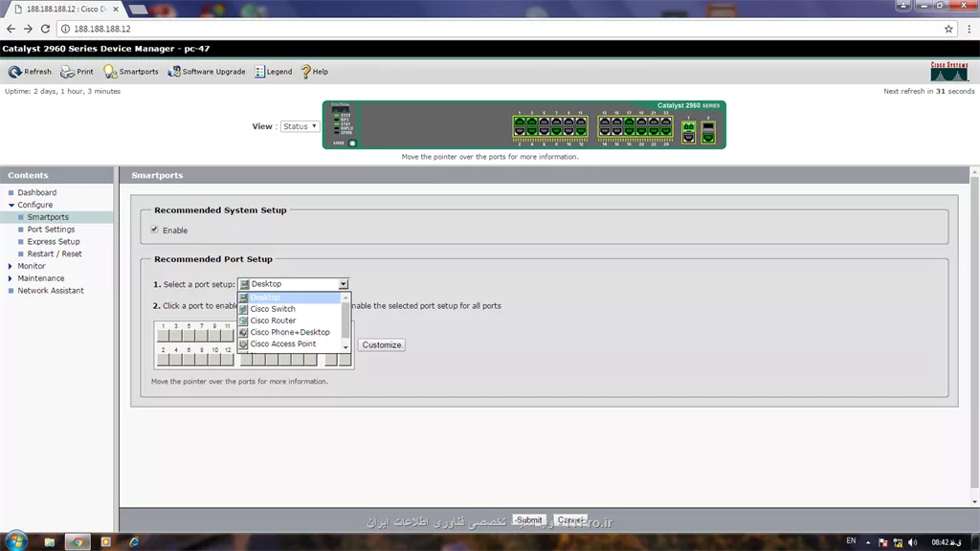
Task: Select Cisco Phone+Desktop in the port setup list
Action: coord(289,332)
